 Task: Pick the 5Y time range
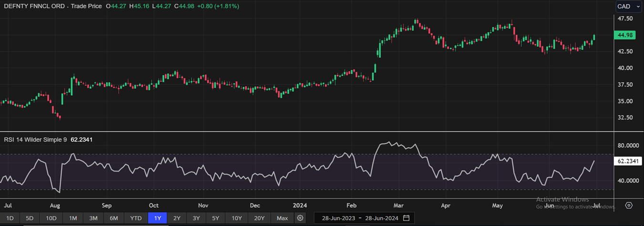click(216, 218)
